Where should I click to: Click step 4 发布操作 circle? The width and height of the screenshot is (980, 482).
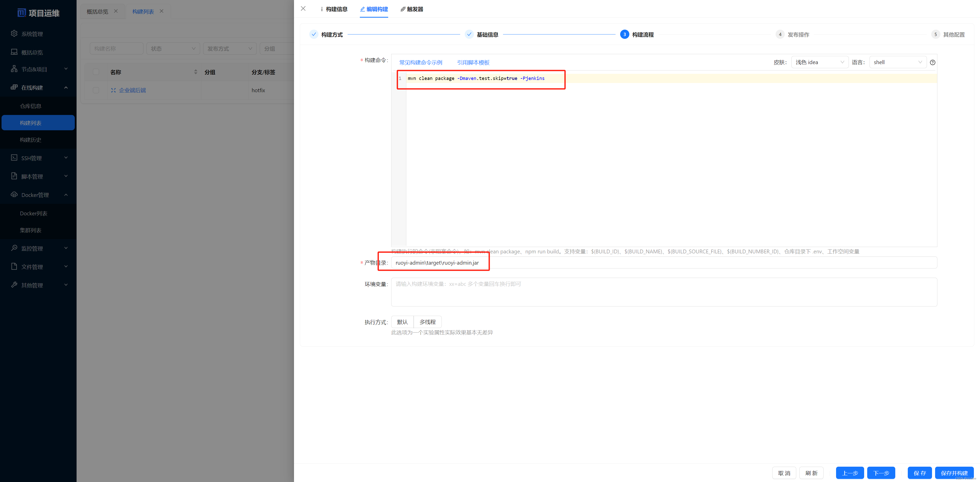click(x=780, y=34)
